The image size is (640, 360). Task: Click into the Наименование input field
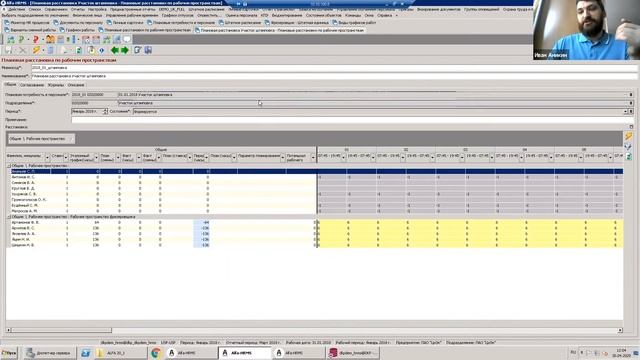[x=334, y=76]
